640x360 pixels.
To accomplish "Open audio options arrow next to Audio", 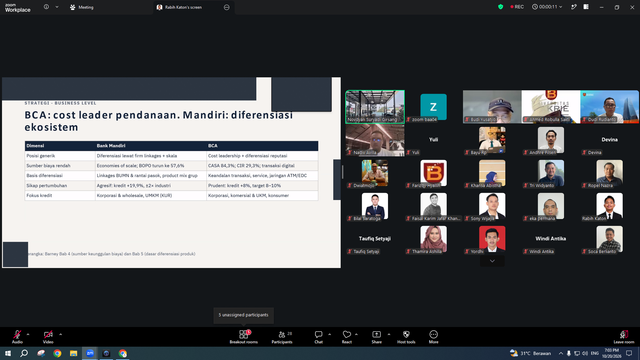I will click(28, 335).
